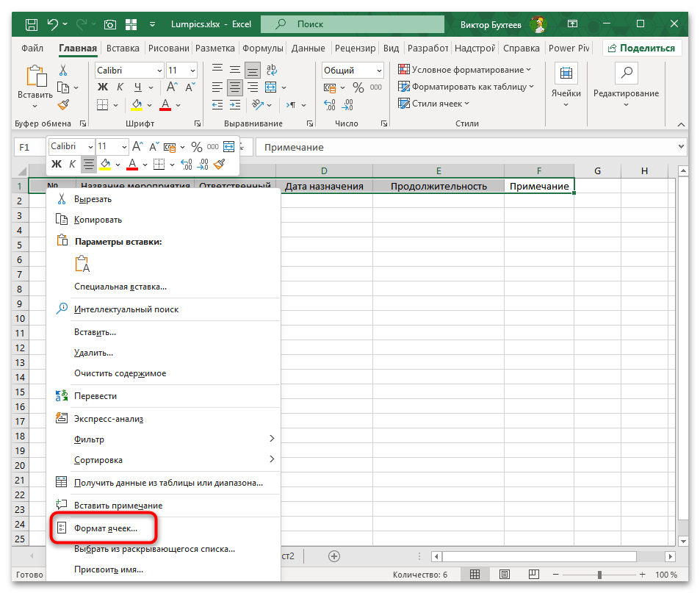Decrease font size in ribbon

click(x=190, y=87)
